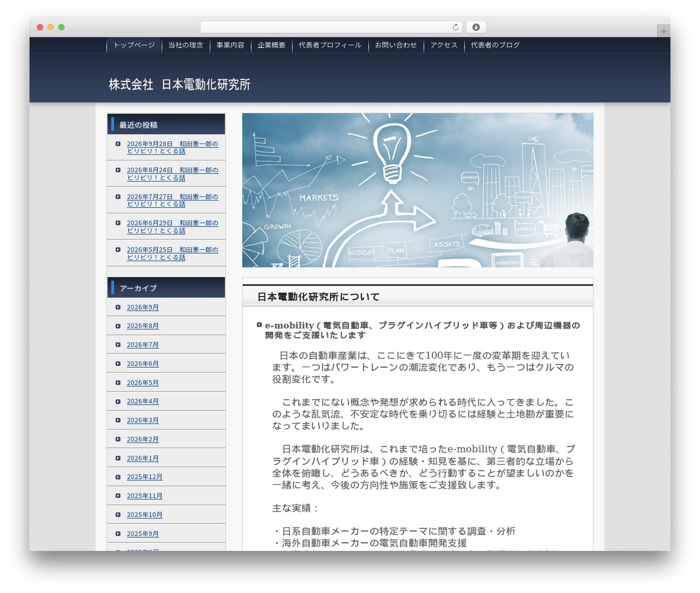View the 2026年6月 archive
The width and height of the screenshot is (700, 593).
tap(143, 364)
